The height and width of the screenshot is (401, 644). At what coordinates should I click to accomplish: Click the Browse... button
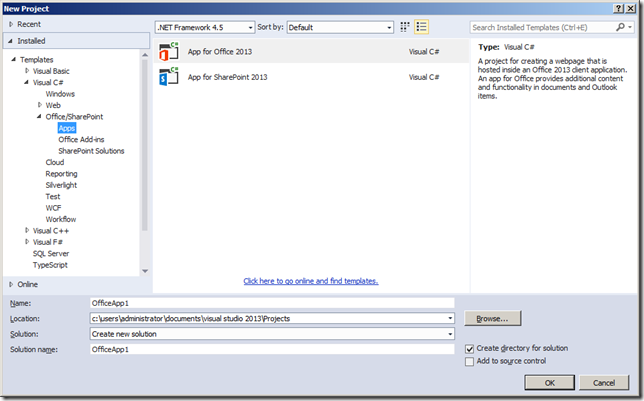(x=492, y=318)
